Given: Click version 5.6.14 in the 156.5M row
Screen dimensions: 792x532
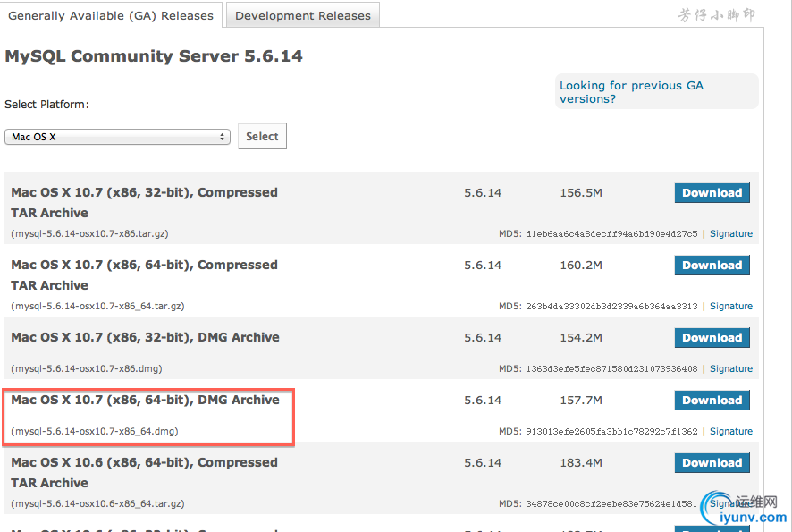Looking at the screenshot, I should click(483, 193).
